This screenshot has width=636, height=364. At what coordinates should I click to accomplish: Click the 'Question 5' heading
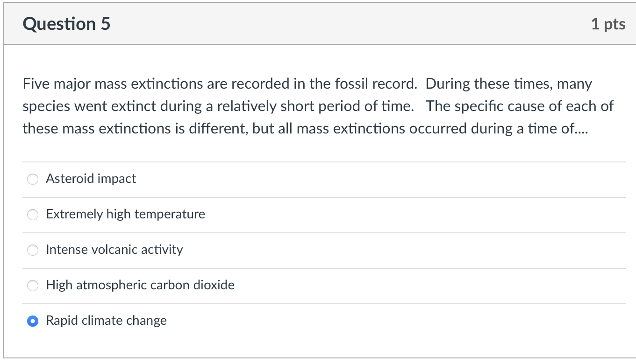(66, 24)
